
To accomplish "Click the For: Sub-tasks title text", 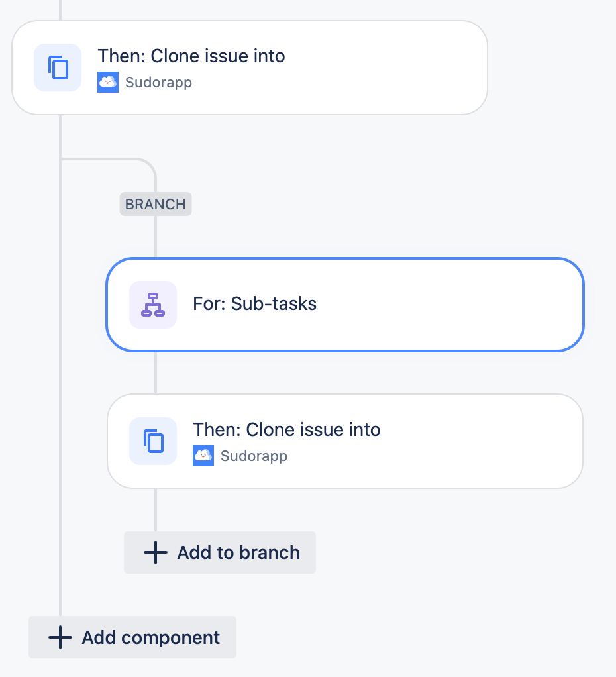I will pos(255,304).
